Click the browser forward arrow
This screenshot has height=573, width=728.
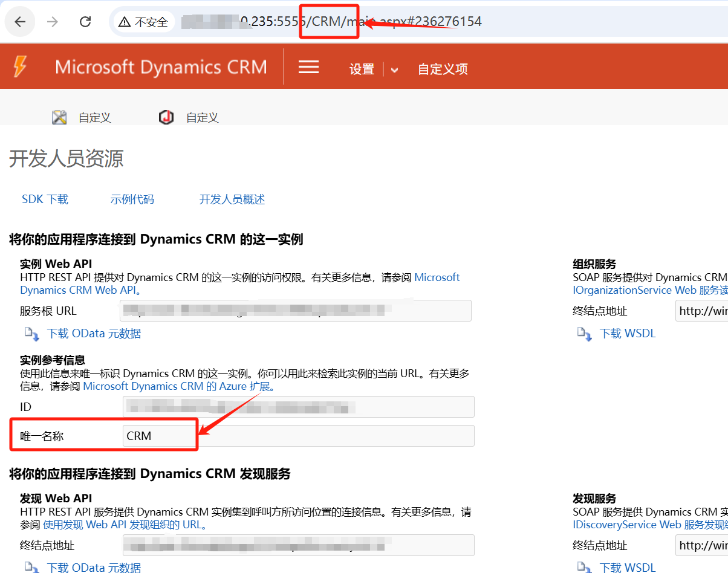coord(53,22)
